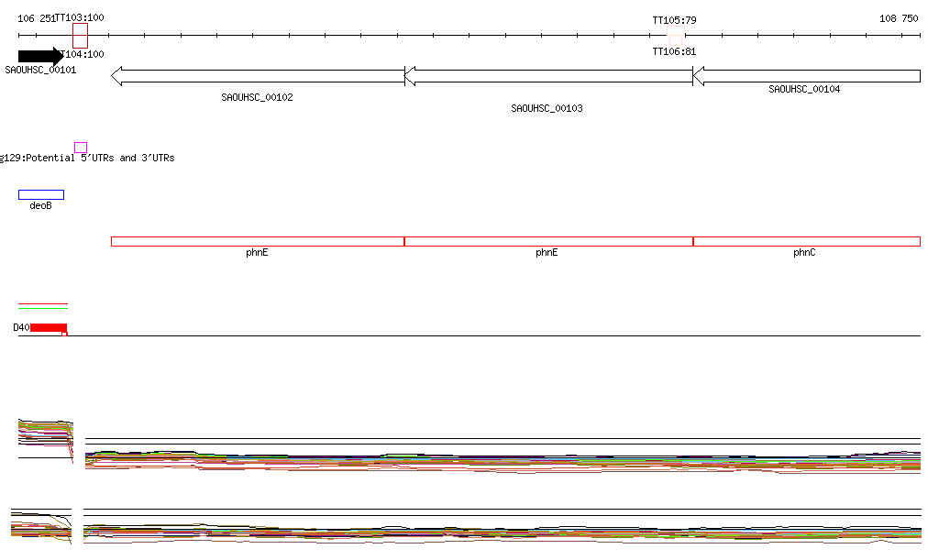The width and height of the screenshot is (939, 560).
Task: Click the magenta UTR box
Action: (81, 148)
